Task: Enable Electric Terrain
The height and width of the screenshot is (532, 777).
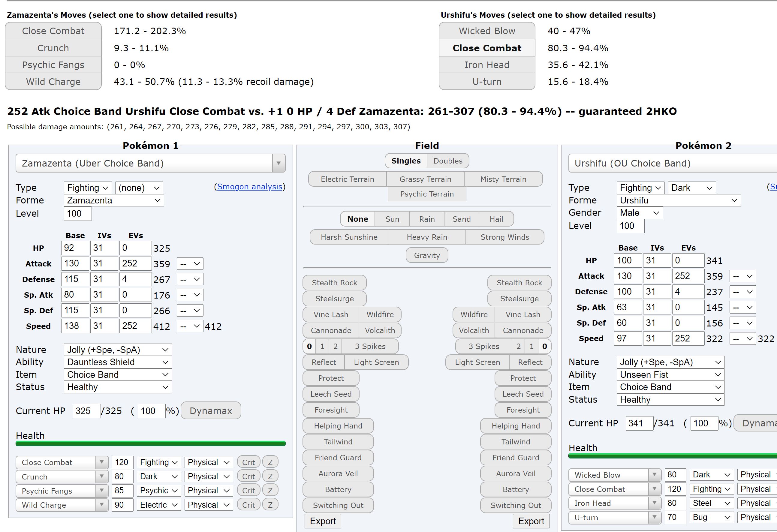Action: (x=347, y=179)
